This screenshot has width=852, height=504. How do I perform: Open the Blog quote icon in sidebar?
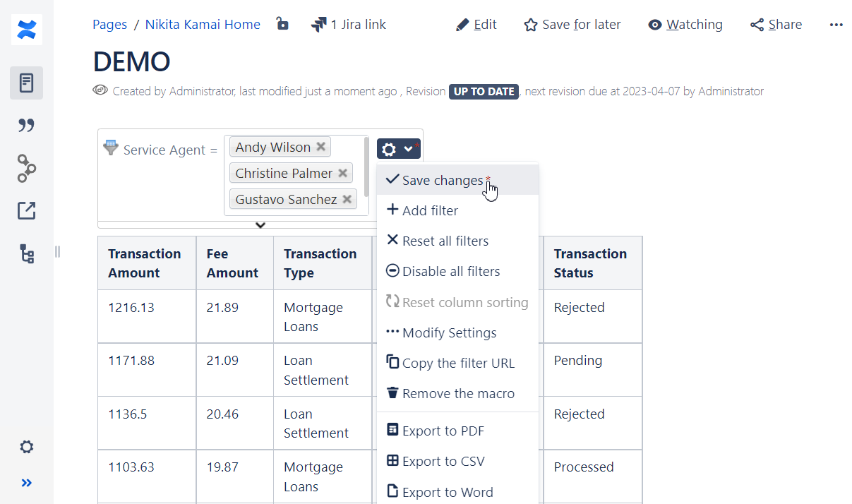coord(27,126)
